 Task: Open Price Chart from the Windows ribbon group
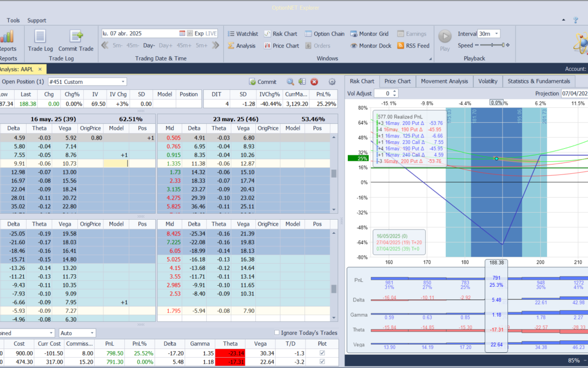coord(281,46)
